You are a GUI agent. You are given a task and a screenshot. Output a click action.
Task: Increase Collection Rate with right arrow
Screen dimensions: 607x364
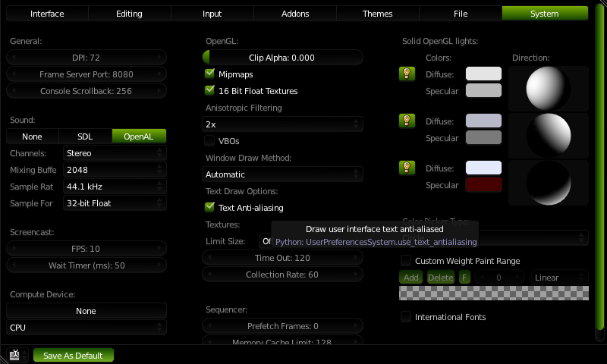[x=356, y=274]
